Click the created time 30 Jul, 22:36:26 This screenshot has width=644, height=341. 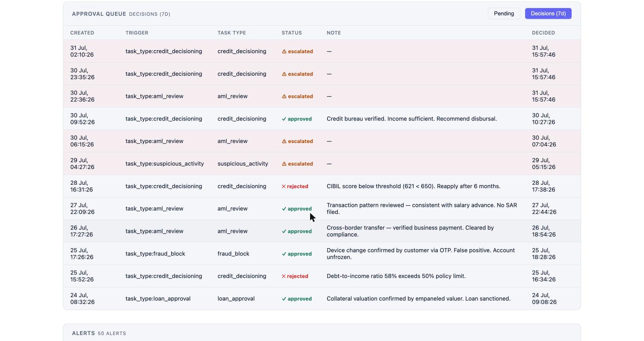tap(82, 96)
